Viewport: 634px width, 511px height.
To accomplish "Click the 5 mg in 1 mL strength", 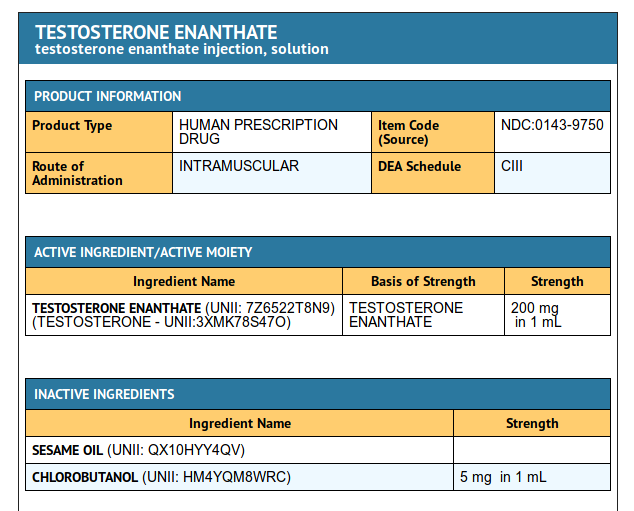I will pos(503,477).
